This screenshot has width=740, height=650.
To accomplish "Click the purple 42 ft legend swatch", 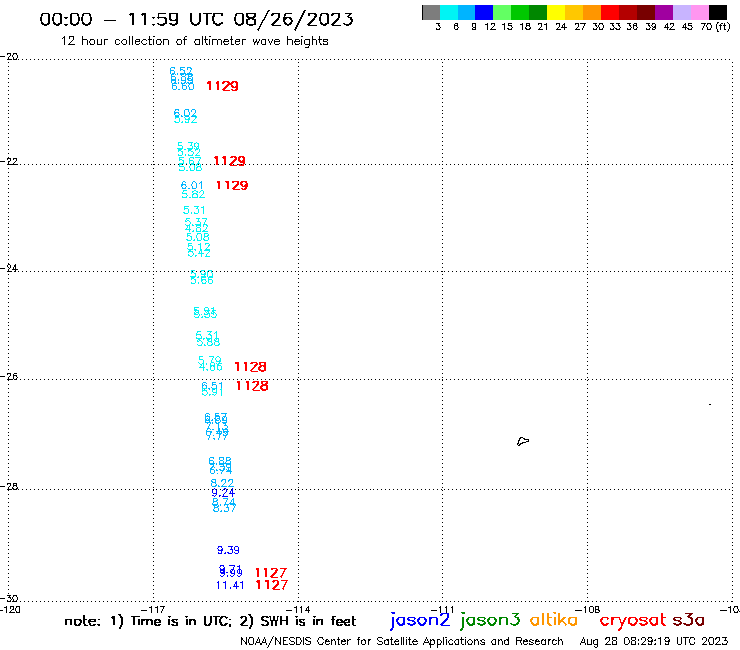I will 664,12.
